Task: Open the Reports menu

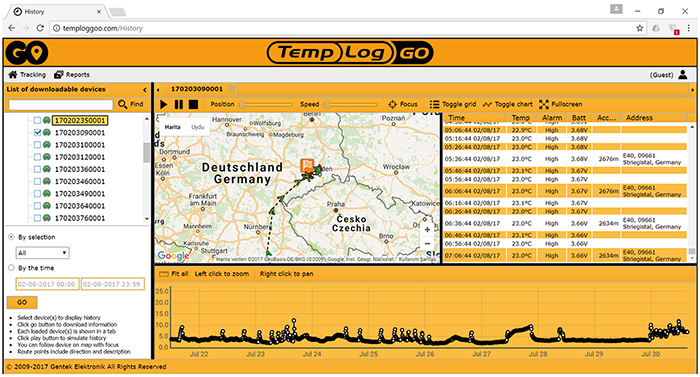Action: pyautogui.click(x=72, y=75)
